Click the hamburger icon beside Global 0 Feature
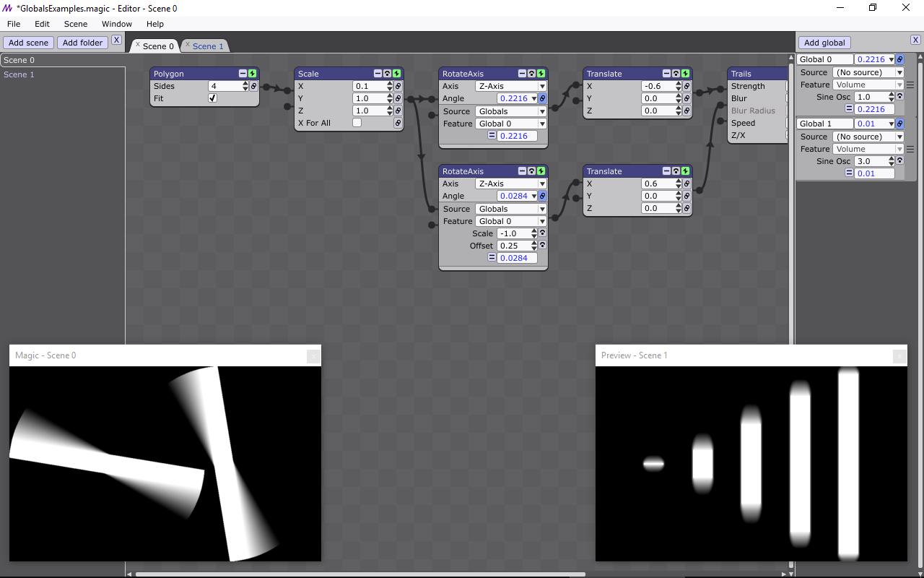Image resolution: width=924 pixels, height=578 pixels. 910,85
